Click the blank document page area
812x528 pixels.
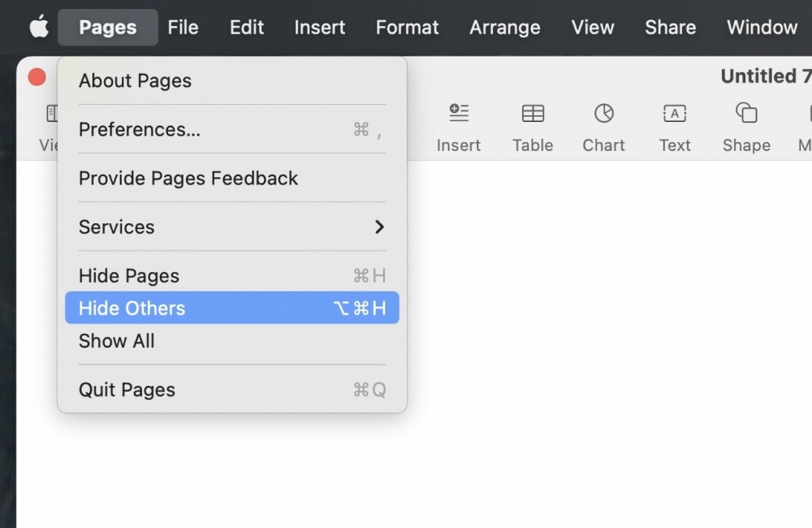pos(609,341)
